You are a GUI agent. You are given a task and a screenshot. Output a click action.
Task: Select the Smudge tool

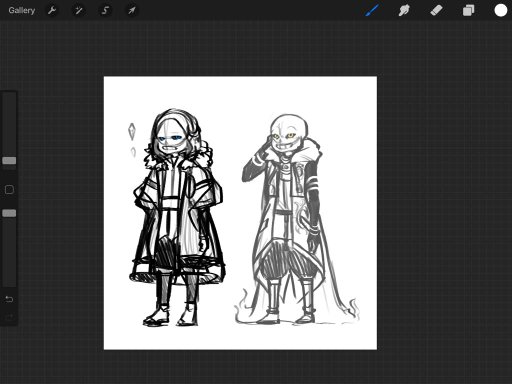point(404,10)
